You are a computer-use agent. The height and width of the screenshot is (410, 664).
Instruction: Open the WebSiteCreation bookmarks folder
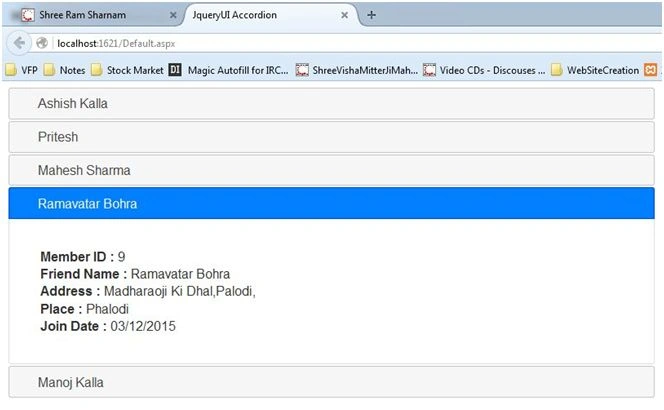click(595, 70)
